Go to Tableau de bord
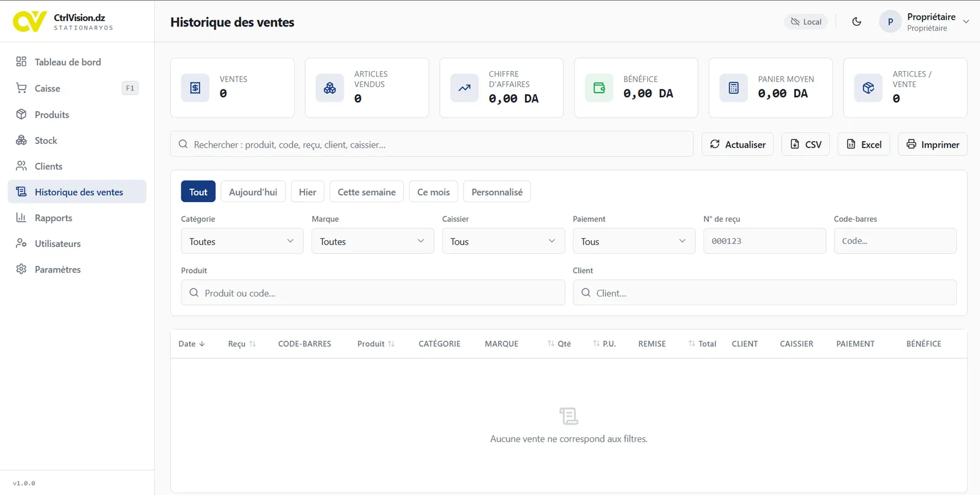 point(77,62)
